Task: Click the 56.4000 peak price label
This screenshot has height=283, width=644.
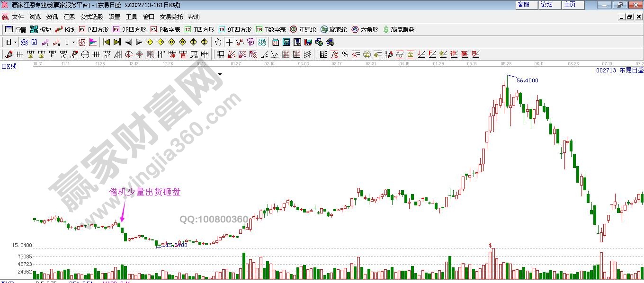Action: pos(527,80)
